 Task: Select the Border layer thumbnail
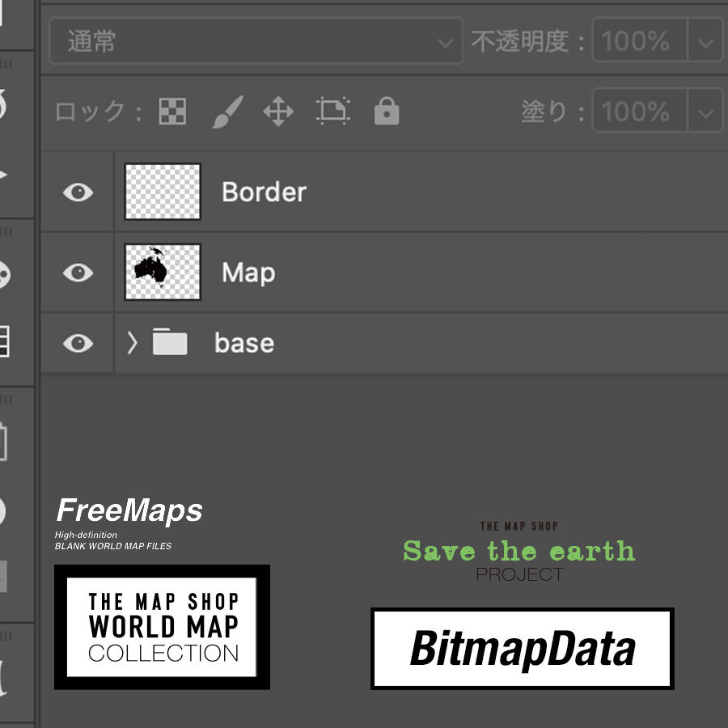coord(163,191)
